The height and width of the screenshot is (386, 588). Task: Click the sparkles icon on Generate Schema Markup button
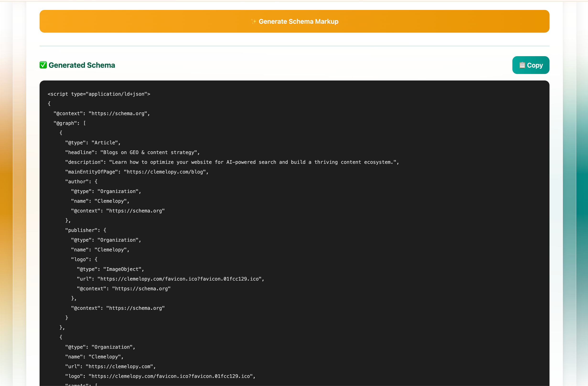click(253, 21)
